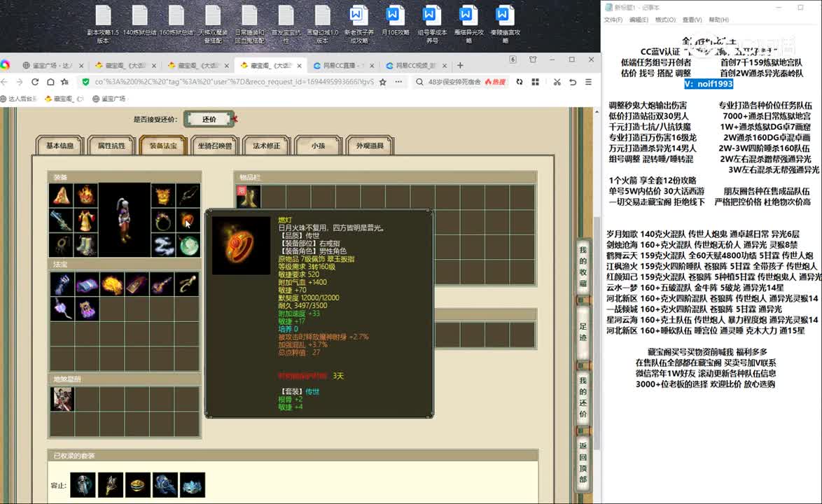The width and height of the screenshot is (822, 504).
Task: Open the 装备法宝 tab
Action: click(x=163, y=146)
